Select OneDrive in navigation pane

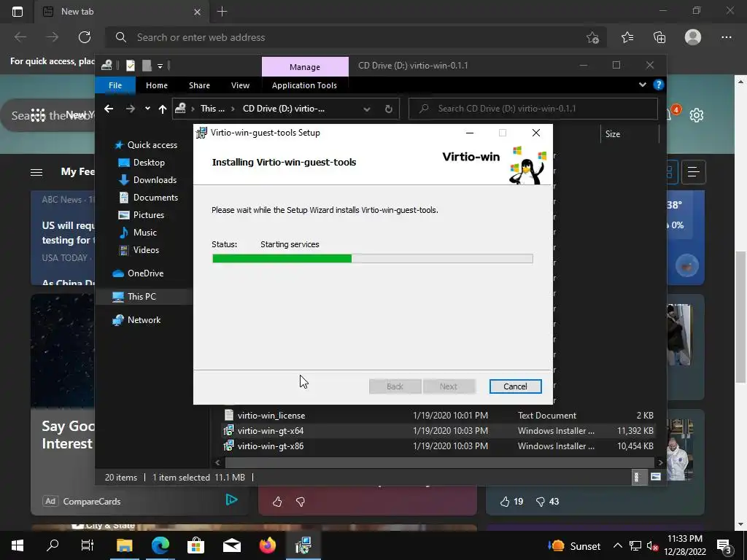point(145,273)
